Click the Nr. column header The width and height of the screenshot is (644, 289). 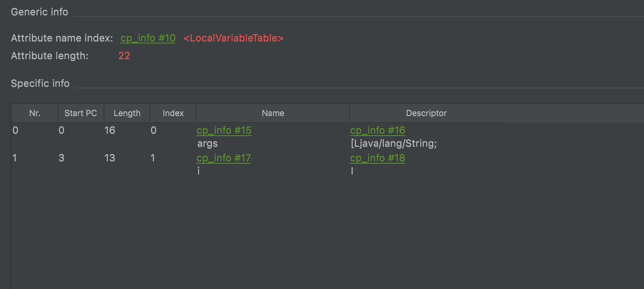click(x=35, y=113)
